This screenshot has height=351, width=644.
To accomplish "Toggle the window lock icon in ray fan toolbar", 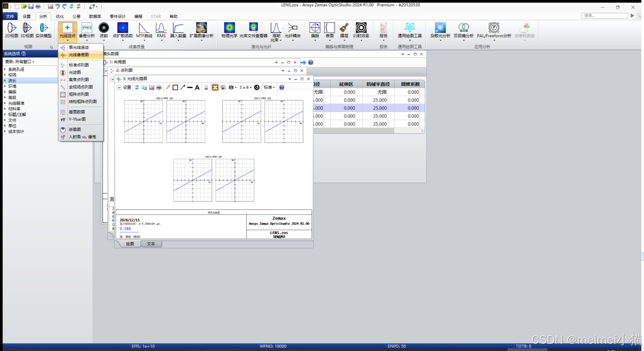I will [x=206, y=87].
